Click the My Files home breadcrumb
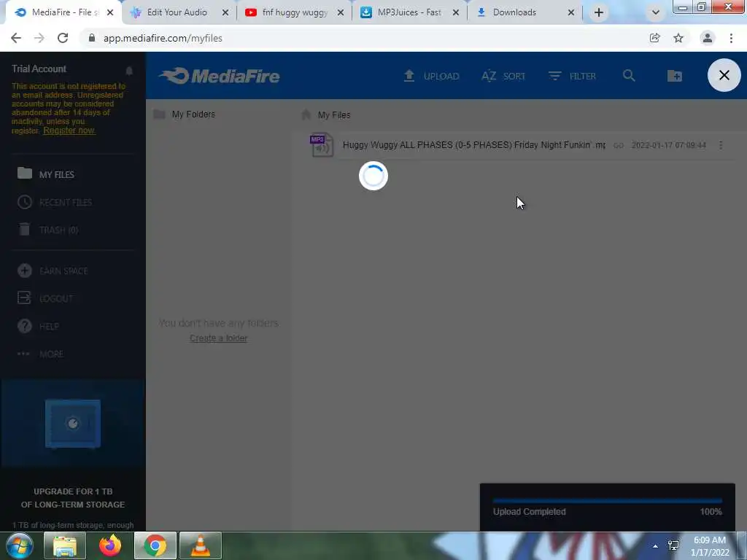Image resolution: width=747 pixels, height=560 pixels. tap(326, 114)
